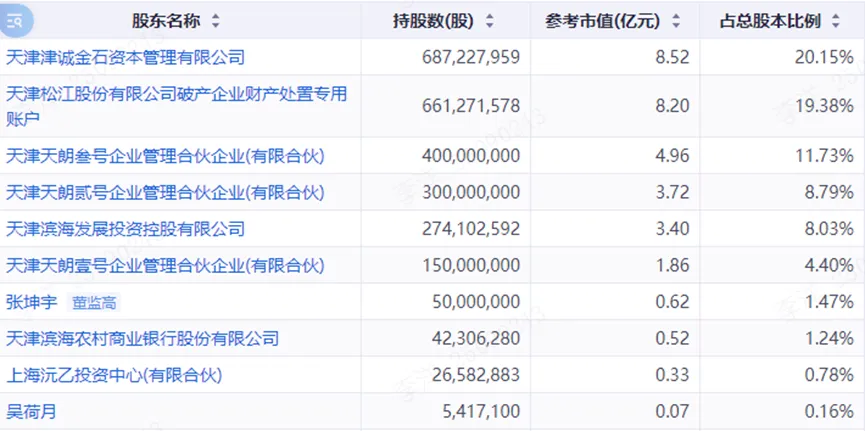Click the 董监高 tag next to 张坤宇
This screenshot has width=865, height=431.
click(x=94, y=302)
